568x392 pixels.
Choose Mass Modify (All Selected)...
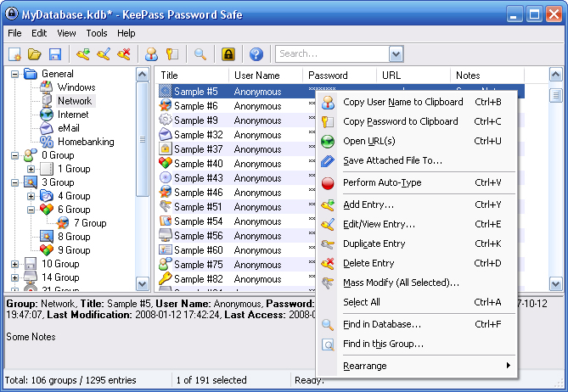point(416,283)
